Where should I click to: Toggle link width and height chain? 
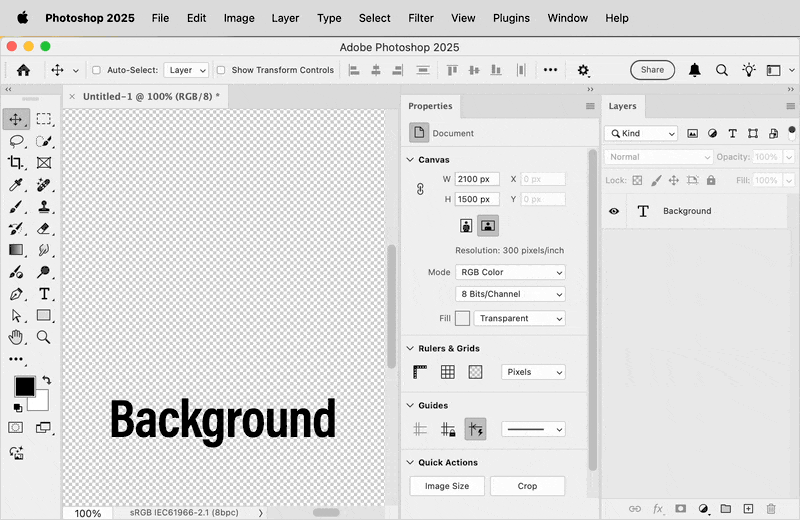tap(420, 189)
